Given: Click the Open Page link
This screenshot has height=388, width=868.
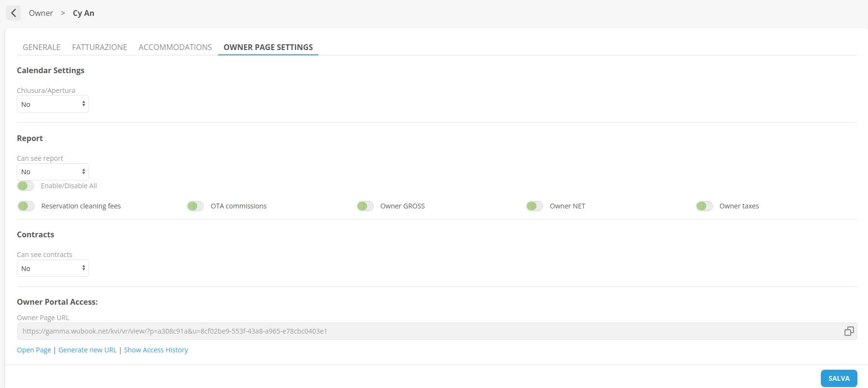Looking at the screenshot, I should coord(34,350).
